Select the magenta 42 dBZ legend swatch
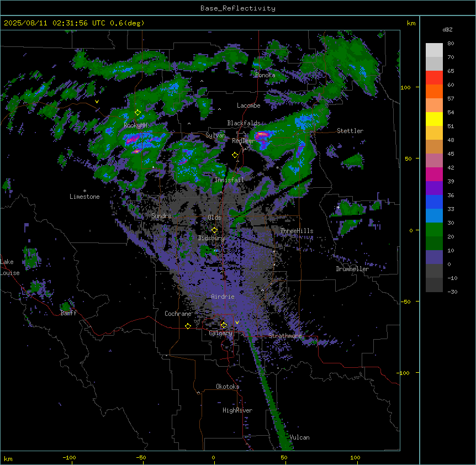This screenshot has height=465, width=476. (x=434, y=174)
